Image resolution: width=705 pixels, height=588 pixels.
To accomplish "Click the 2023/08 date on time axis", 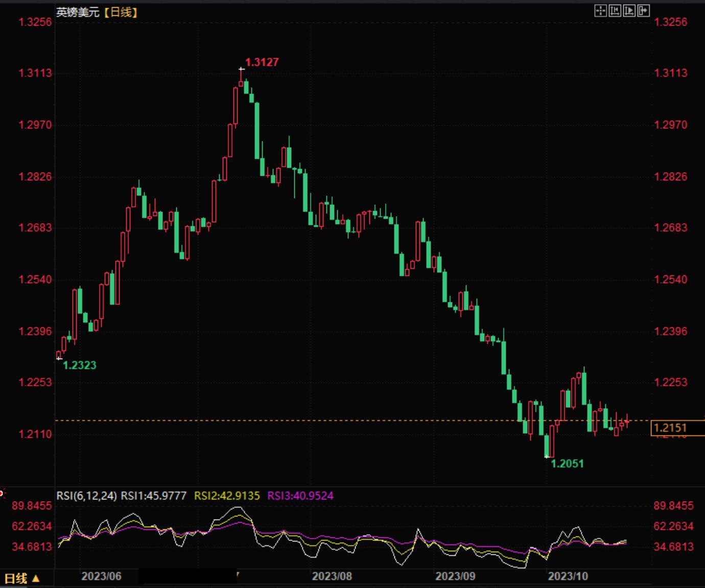I will tap(332, 576).
